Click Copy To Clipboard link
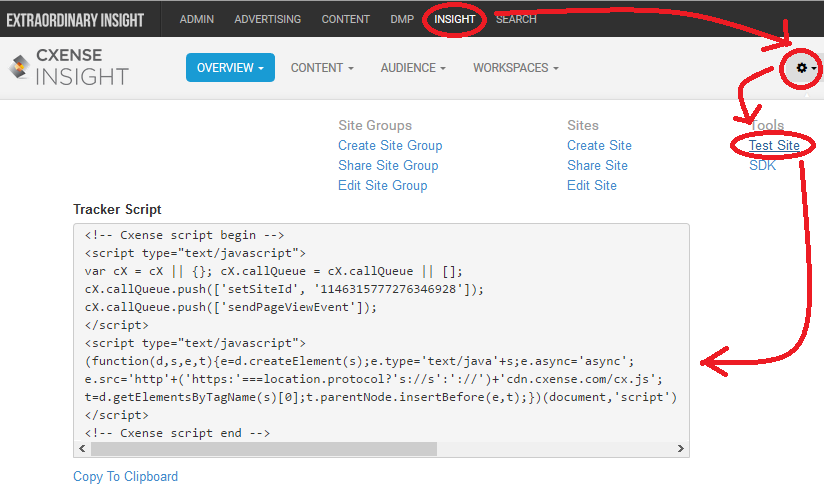The width and height of the screenshot is (824, 492). (126, 476)
